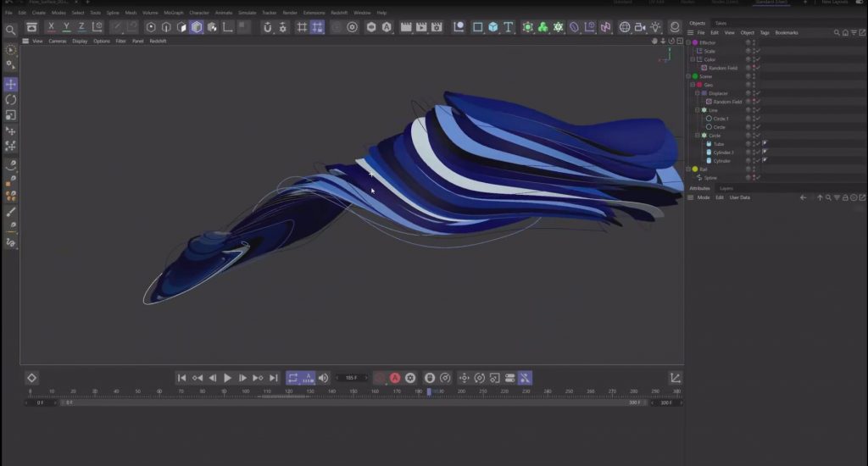Add a Text object with T icon
868x466 pixels.
coord(509,27)
